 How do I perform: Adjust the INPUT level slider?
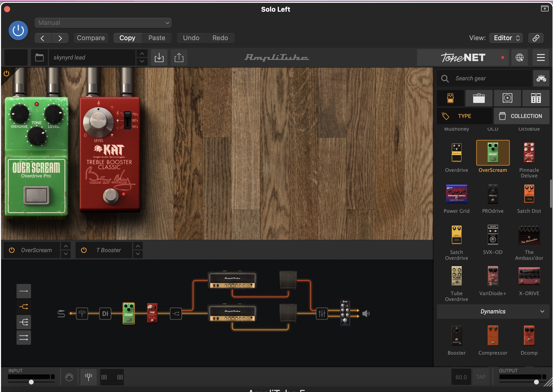pos(31,382)
